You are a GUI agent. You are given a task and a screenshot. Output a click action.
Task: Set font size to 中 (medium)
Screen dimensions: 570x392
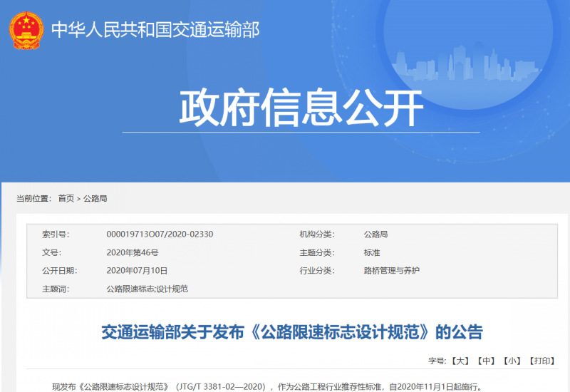(486, 361)
